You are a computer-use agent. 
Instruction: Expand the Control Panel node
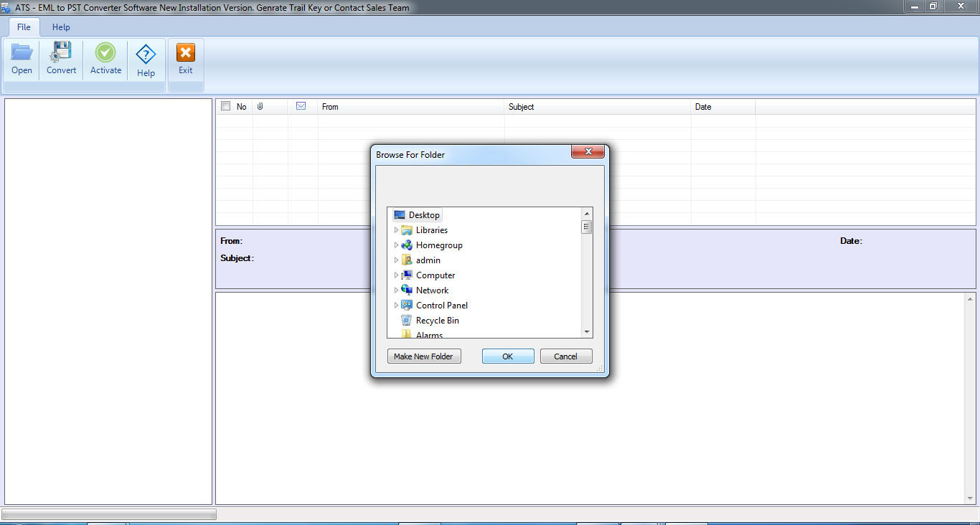coord(396,306)
